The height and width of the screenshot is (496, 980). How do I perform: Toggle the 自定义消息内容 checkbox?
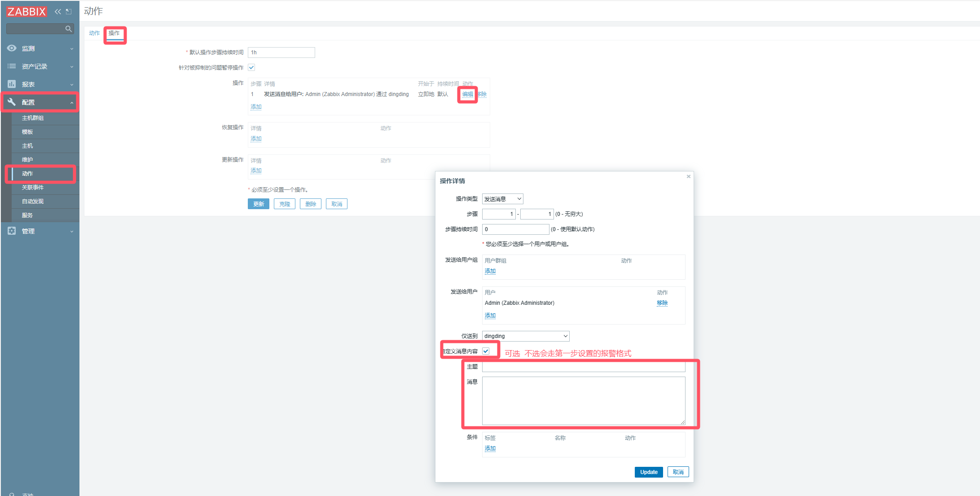(x=486, y=351)
